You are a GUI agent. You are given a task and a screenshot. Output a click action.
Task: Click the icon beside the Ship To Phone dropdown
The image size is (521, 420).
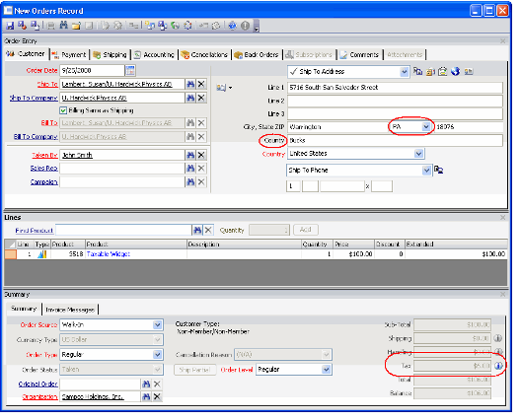[438, 170]
